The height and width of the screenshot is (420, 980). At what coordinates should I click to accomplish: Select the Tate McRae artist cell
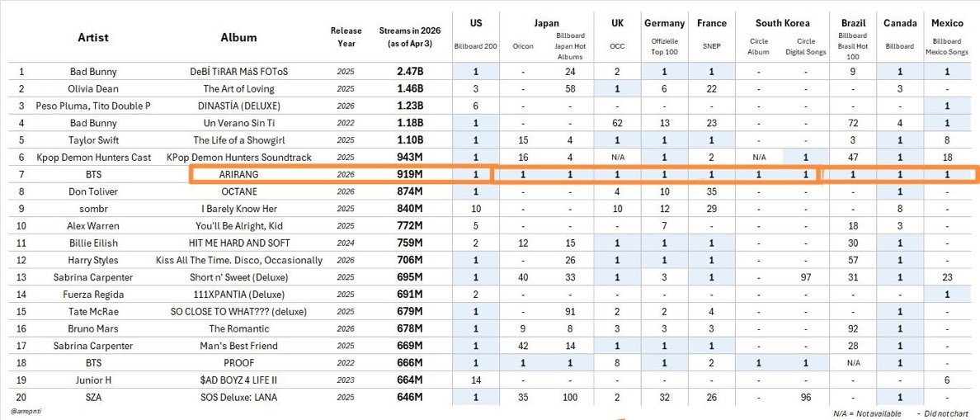(x=93, y=311)
